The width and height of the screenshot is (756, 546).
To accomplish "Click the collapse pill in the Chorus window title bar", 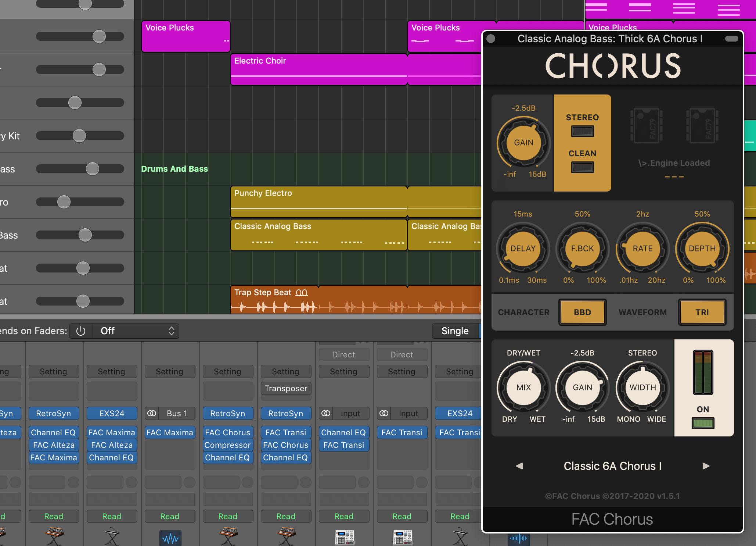I will click(731, 39).
